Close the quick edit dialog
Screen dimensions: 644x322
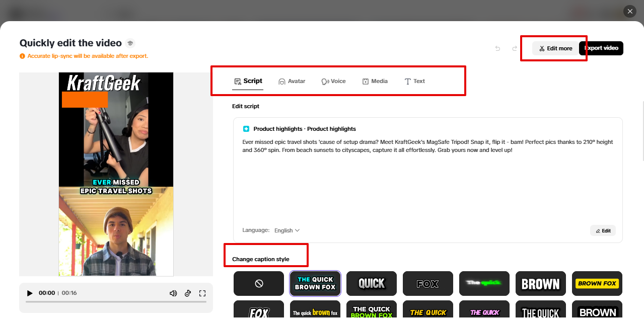pyautogui.click(x=630, y=11)
